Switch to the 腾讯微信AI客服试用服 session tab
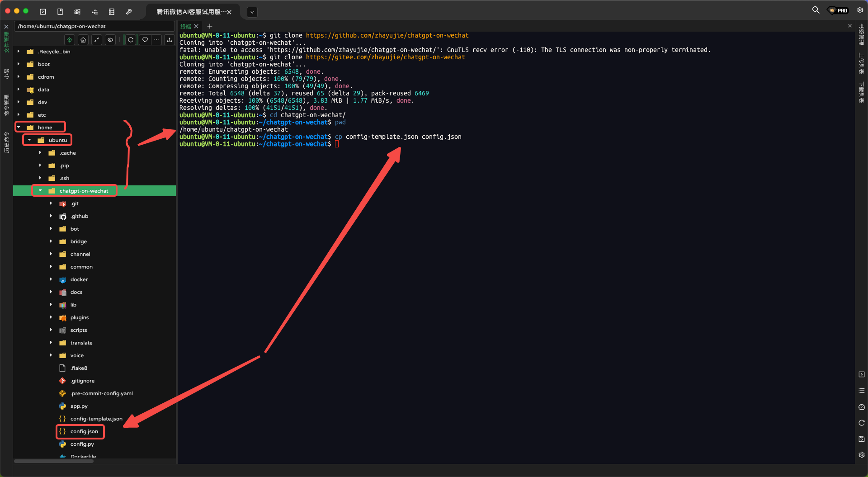 [x=191, y=12]
